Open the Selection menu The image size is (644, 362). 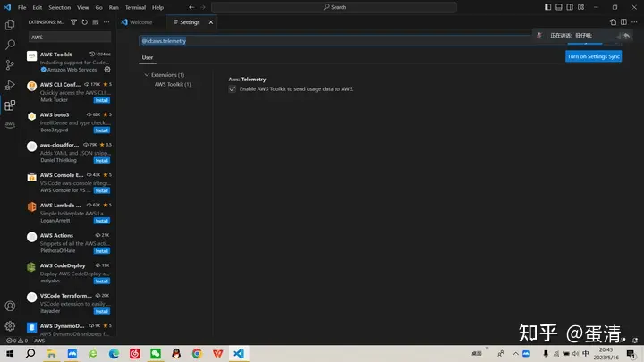60,7
